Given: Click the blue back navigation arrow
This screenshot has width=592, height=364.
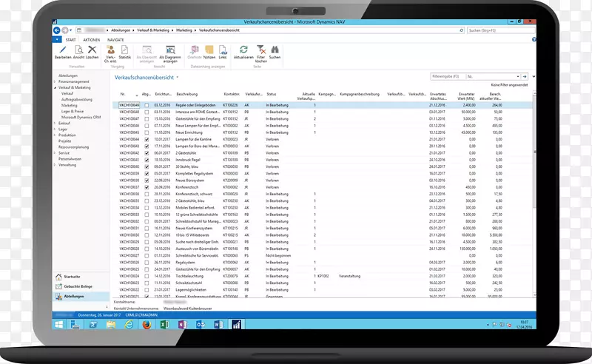Looking at the screenshot, I should coord(57,30).
